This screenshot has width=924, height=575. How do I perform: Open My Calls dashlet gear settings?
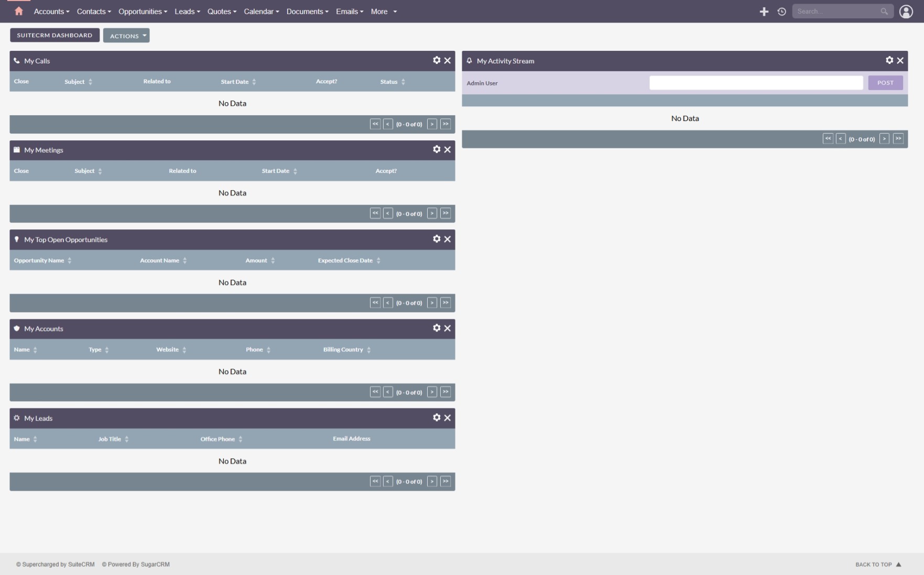pyautogui.click(x=437, y=60)
